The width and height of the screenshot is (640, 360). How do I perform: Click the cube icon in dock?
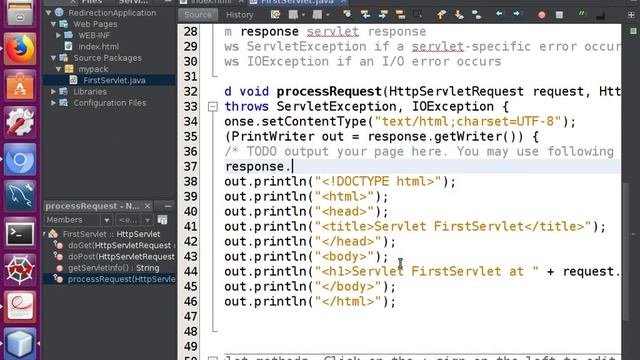[x=20, y=343]
